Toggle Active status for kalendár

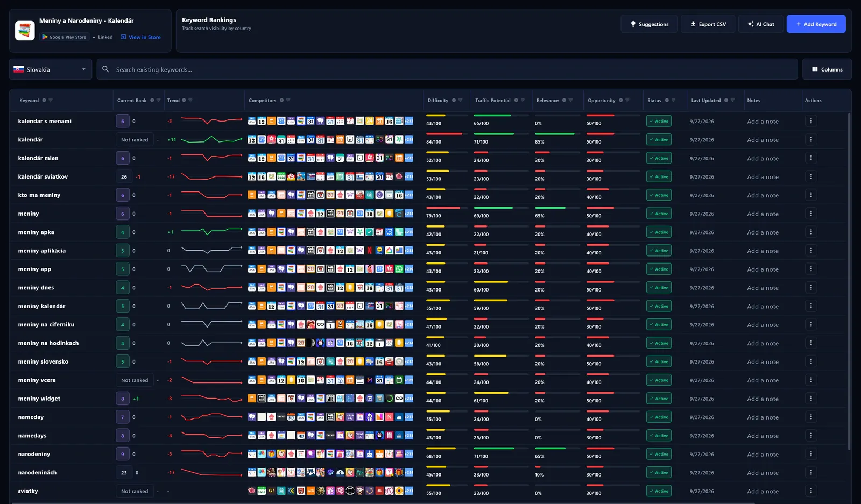point(659,140)
